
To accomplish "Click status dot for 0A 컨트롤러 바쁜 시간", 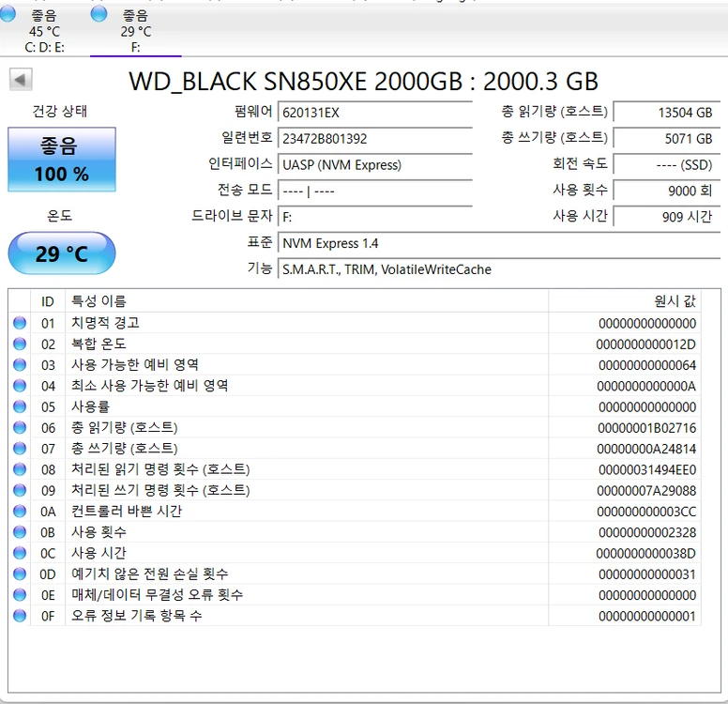I will [20, 512].
